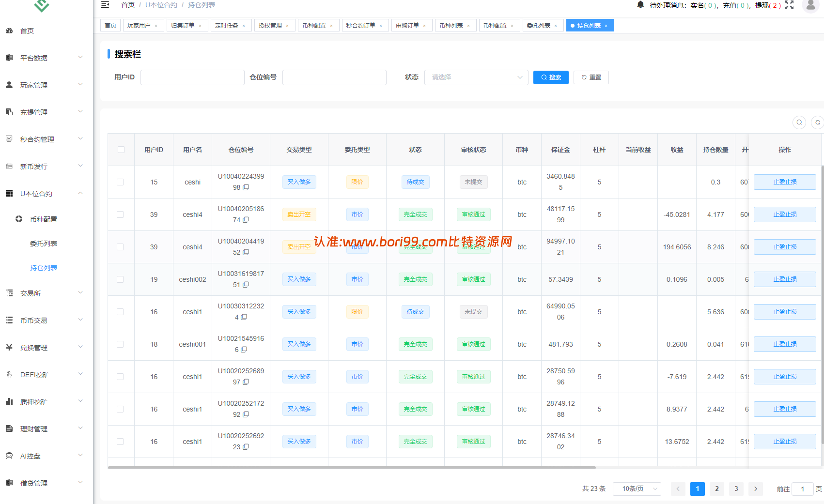The height and width of the screenshot is (504, 824).
Task: Close the 玩家用户 tab
Action: 156,26
